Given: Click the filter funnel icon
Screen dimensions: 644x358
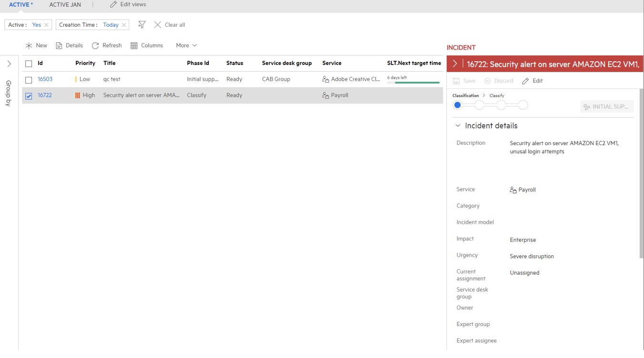Looking at the screenshot, I should pyautogui.click(x=142, y=24).
